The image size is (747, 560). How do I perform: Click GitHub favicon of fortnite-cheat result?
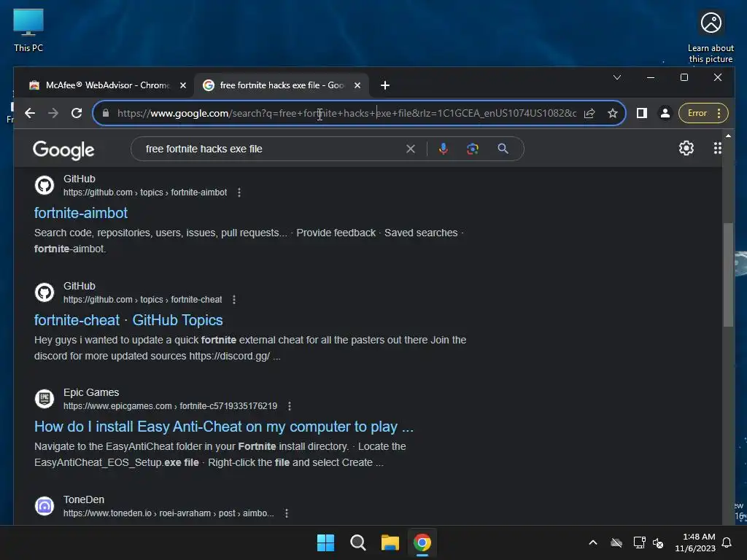44,292
